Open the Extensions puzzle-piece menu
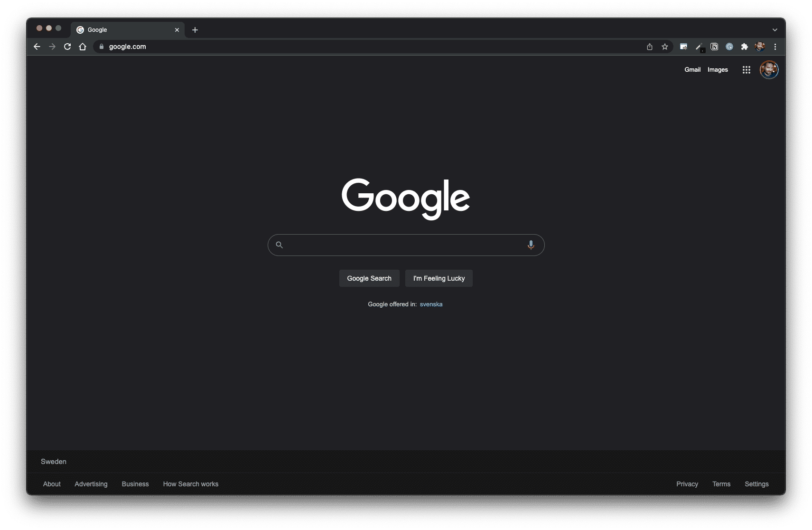This screenshot has height=530, width=812. (x=745, y=47)
